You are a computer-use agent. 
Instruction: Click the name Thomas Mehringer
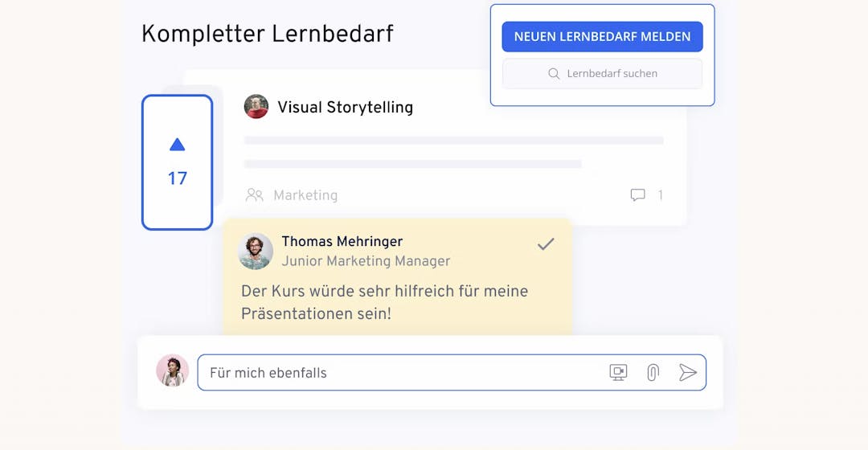click(342, 241)
